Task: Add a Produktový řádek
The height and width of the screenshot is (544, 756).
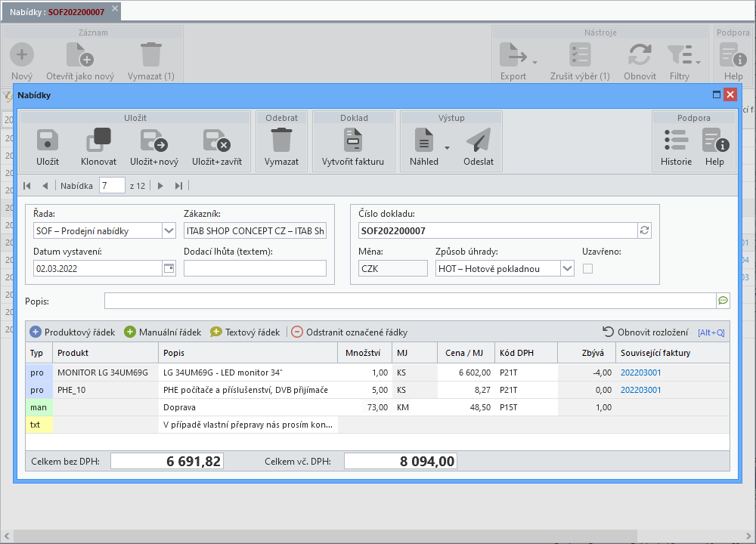Action: click(x=73, y=332)
